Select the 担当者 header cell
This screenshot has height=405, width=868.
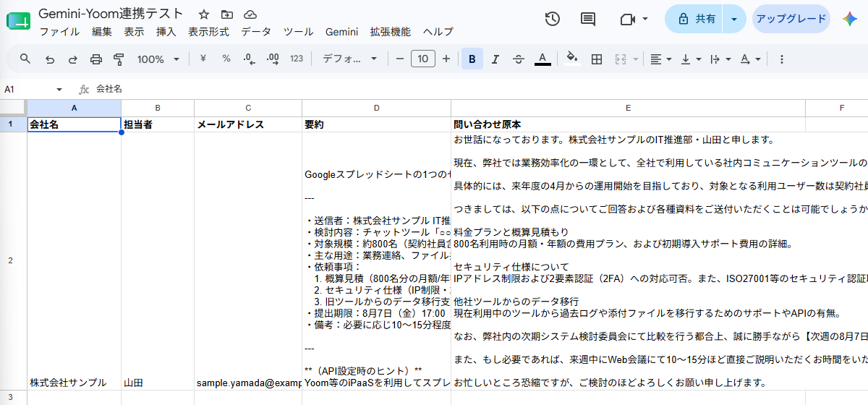tap(158, 124)
